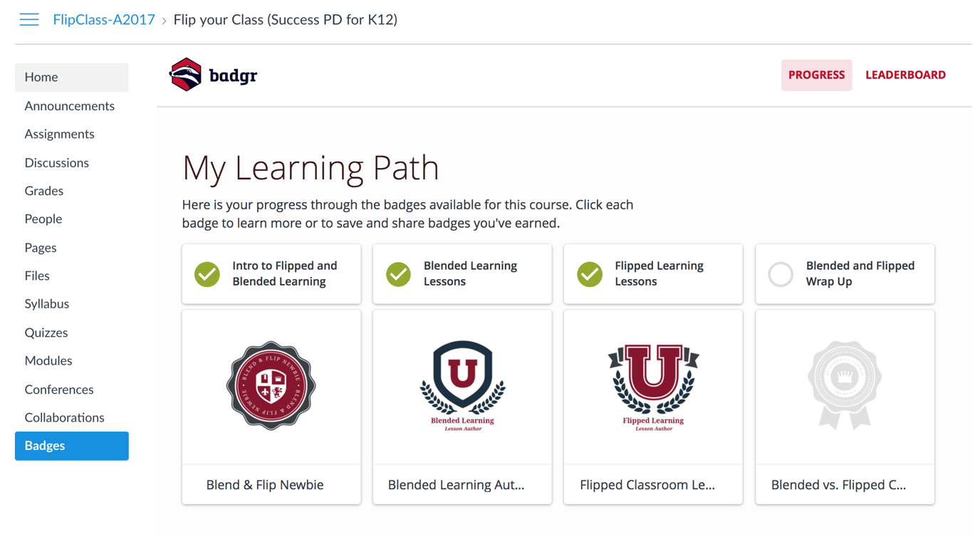The height and width of the screenshot is (534, 980).
Task: Switch to the LEADERBOARD tab
Action: pos(905,74)
